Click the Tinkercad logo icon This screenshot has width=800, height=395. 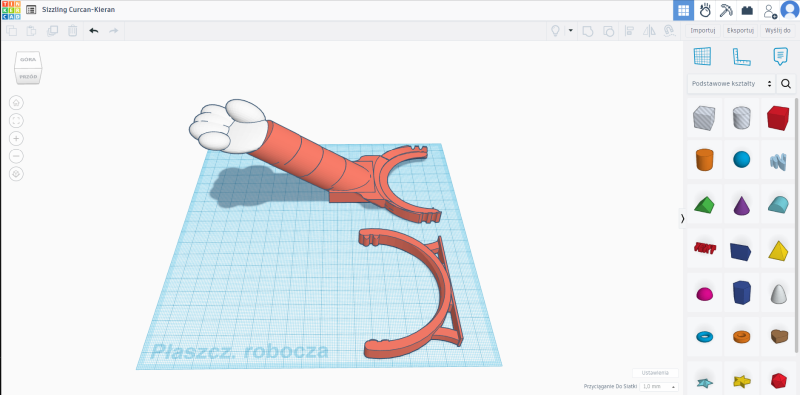click(11, 10)
